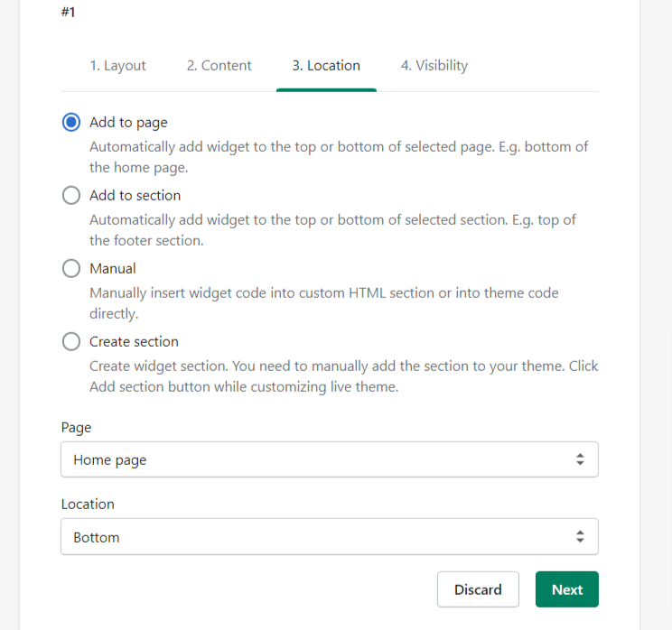Click the arrows icon in Location select
This screenshot has height=630, width=672.
pyautogui.click(x=580, y=537)
